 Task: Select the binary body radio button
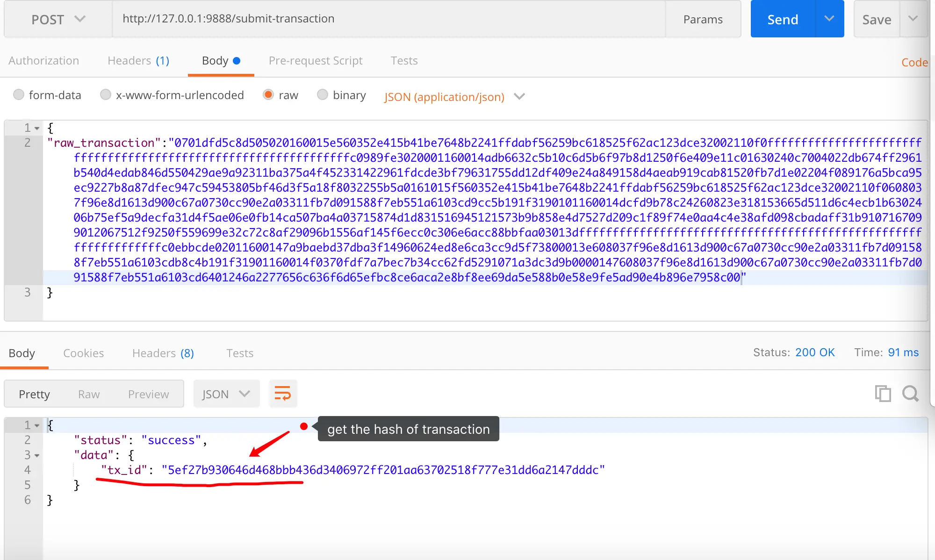(x=323, y=95)
